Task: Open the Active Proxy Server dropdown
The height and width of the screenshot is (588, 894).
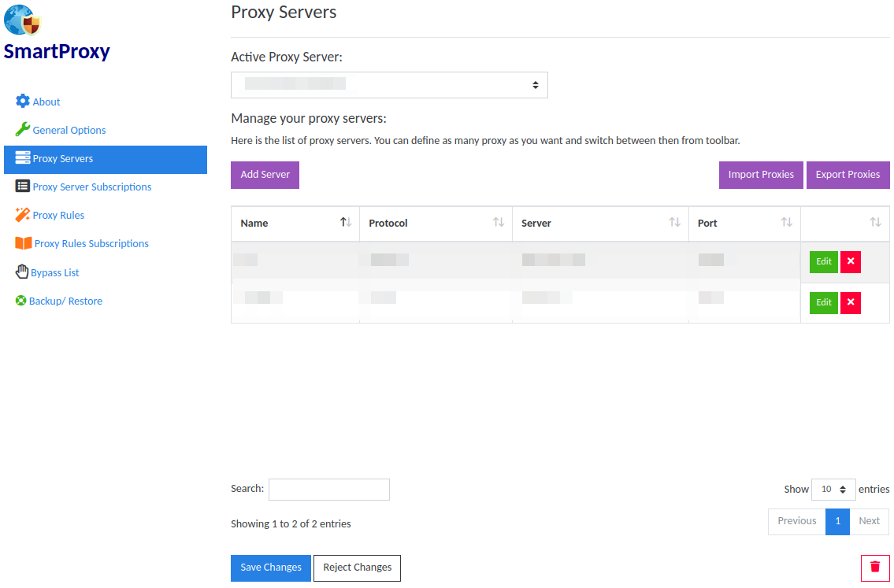Action: click(x=389, y=85)
